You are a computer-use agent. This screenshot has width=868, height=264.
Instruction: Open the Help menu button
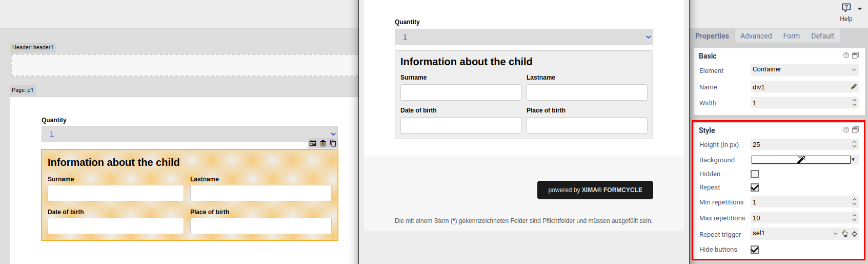[x=846, y=12]
